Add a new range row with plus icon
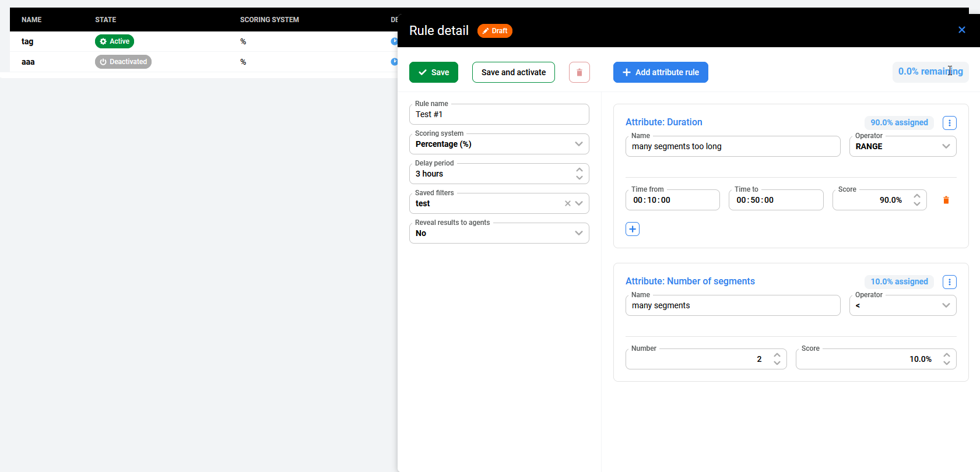980x472 pixels. 633,229
